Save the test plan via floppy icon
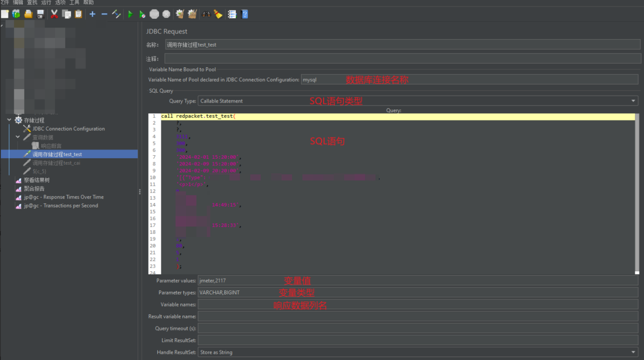 [40, 14]
